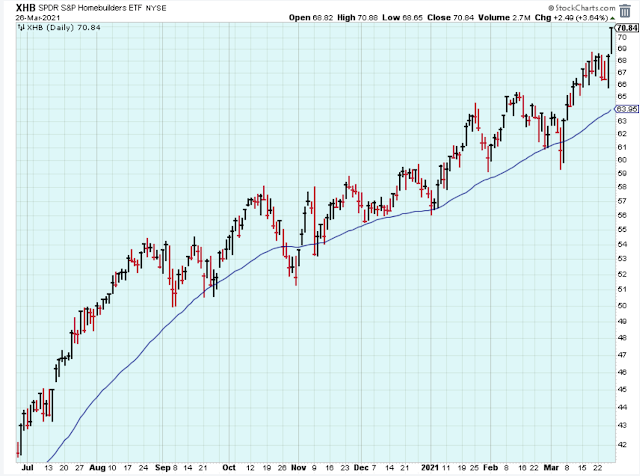Click the 50 price axis label

pyautogui.click(x=622, y=306)
